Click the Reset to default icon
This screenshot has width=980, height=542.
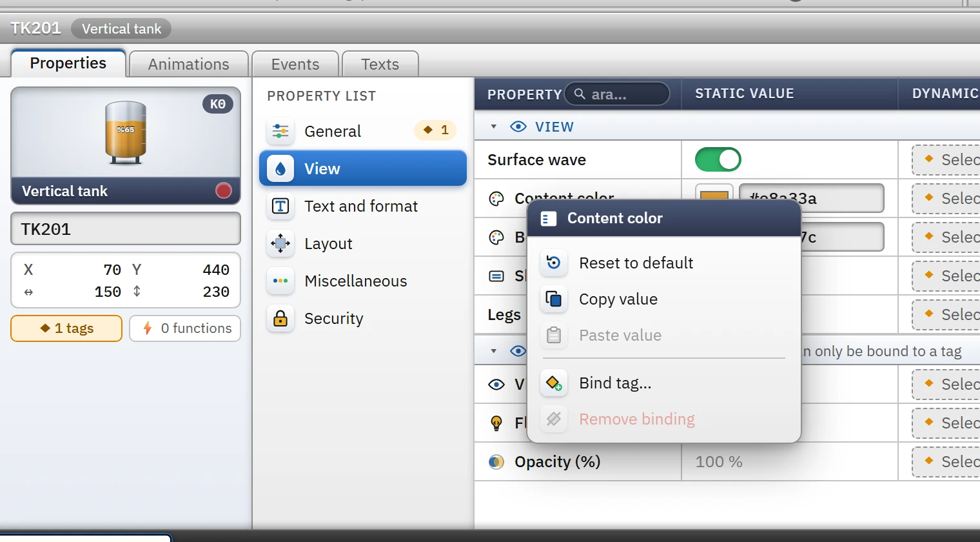point(554,263)
